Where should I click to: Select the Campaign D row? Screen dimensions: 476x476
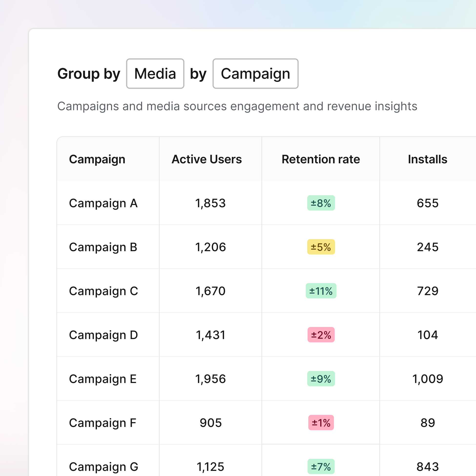(103, 335)
